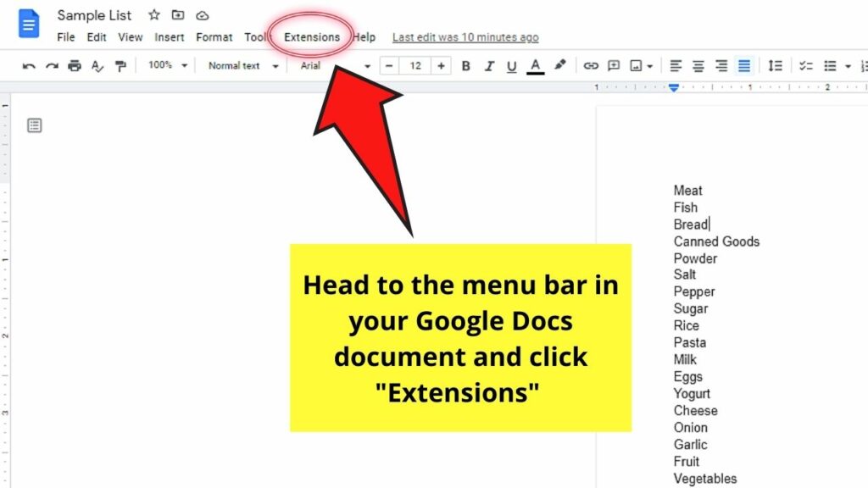This screenshot has width=868, height=488.
Task: Click the Underline icon
Action: click(511, 65)
